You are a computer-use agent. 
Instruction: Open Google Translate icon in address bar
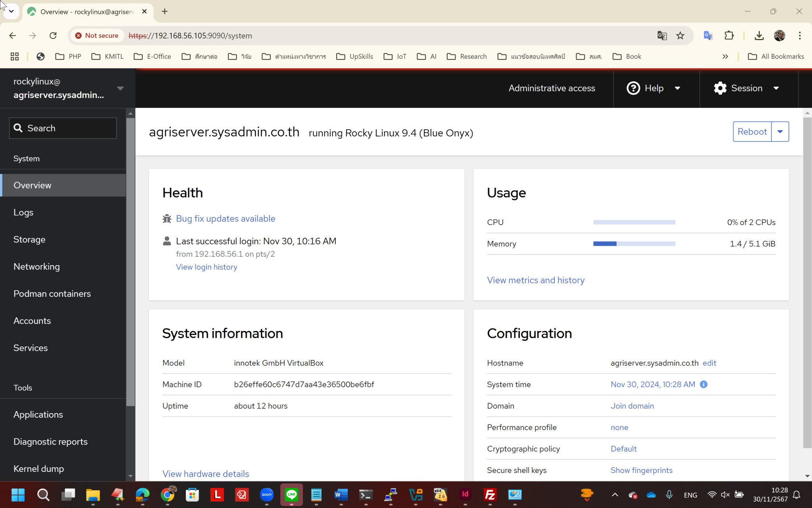click(661, 35)
